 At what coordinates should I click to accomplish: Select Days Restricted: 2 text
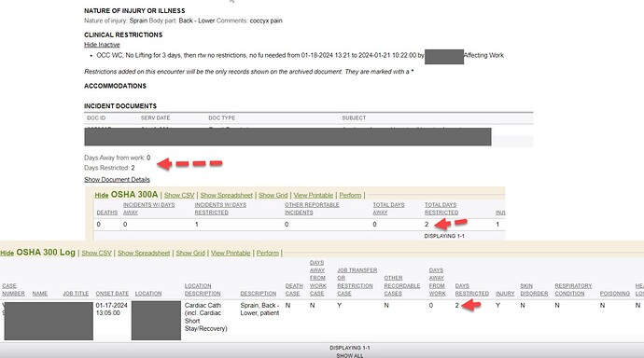pyautogui.click(x=109, y=168)
